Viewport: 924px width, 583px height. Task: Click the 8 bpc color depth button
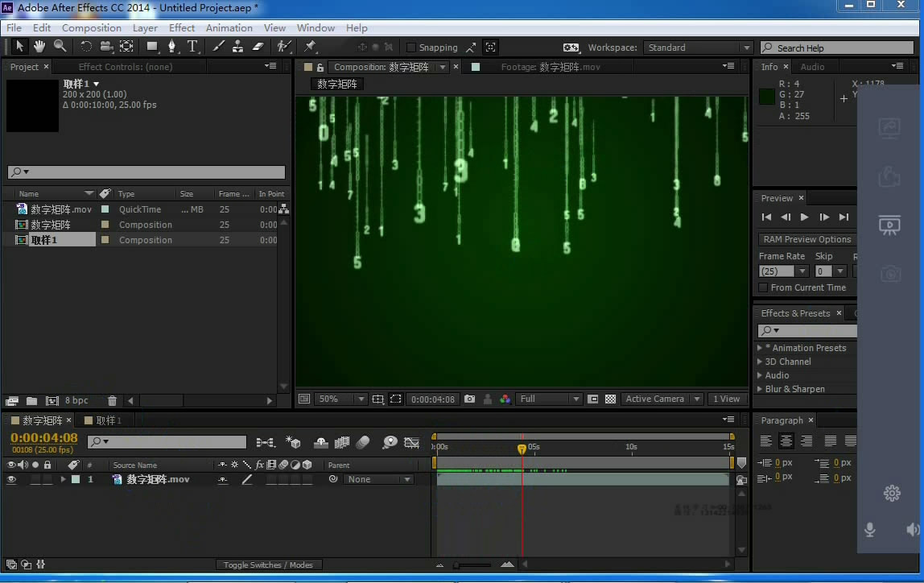pyautogui.click(x=76, y=401)
